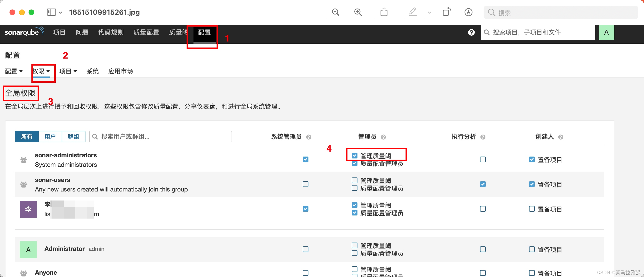Click the green A user avatar in navbar

click(606, 32)
